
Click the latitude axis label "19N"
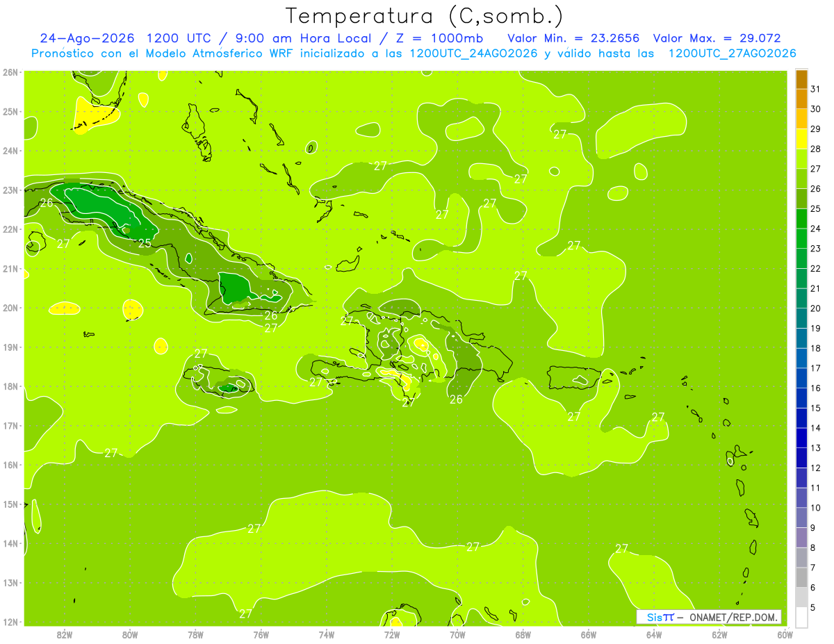(x=10, y=347)
